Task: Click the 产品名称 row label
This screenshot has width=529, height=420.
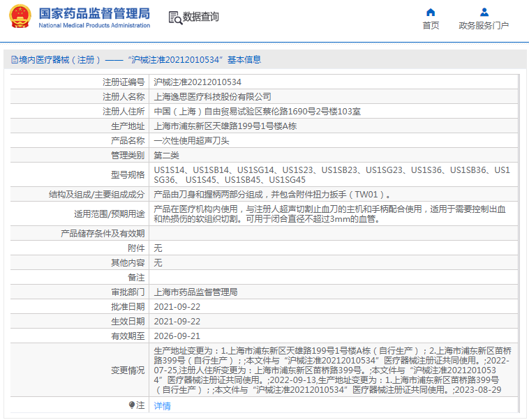Action: coord(128,141)
